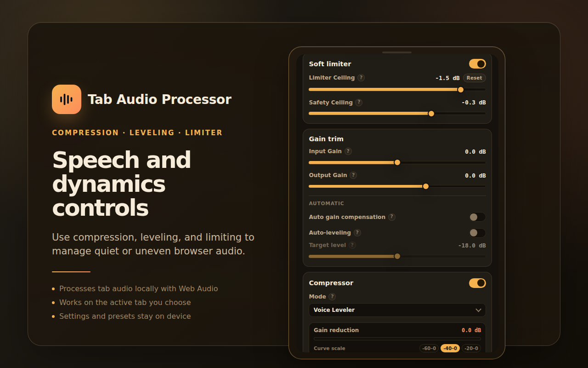588x368 pixels.
Task: Enable Auto gain compensation toggle
Action: pyautogui.click(x=477, y=217)
